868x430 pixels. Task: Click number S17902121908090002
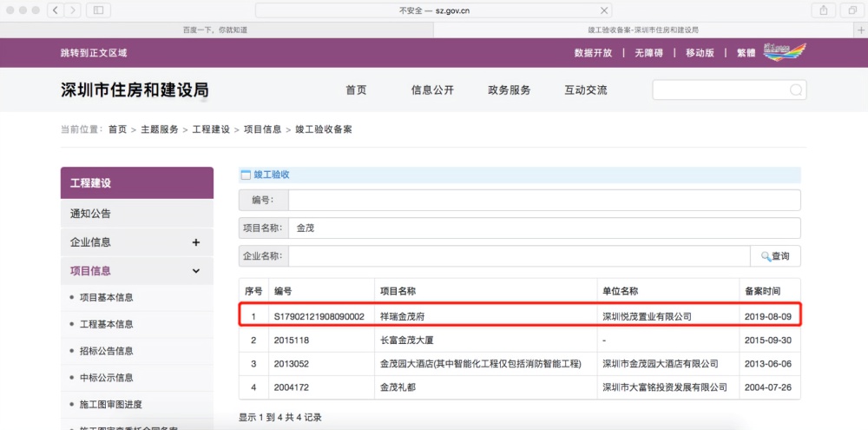point(319,316)
